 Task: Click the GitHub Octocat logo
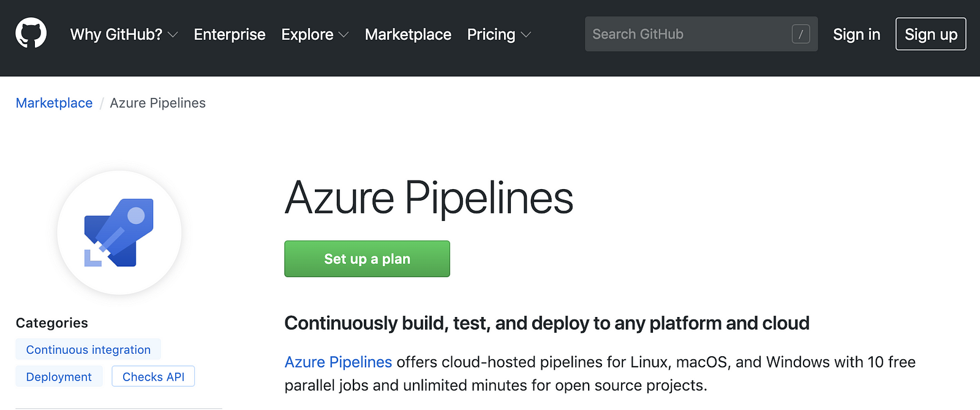[x=31, y=34]
